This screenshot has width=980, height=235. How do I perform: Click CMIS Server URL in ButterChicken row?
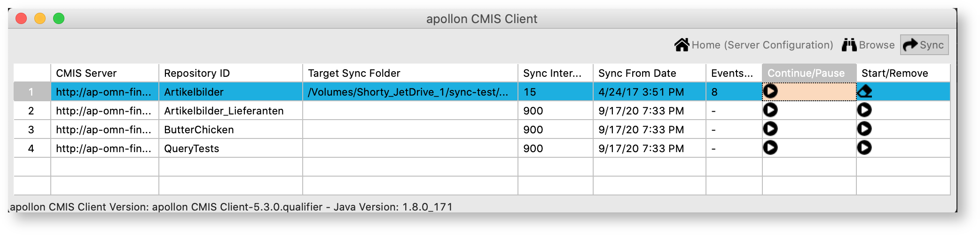click(x=105, y=130)
